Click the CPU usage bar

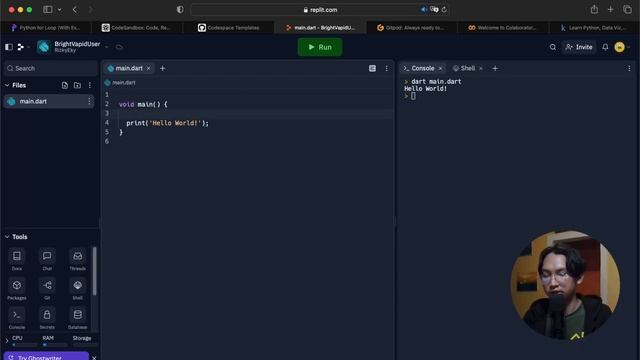pyautogui.click(x=24, y=345)
